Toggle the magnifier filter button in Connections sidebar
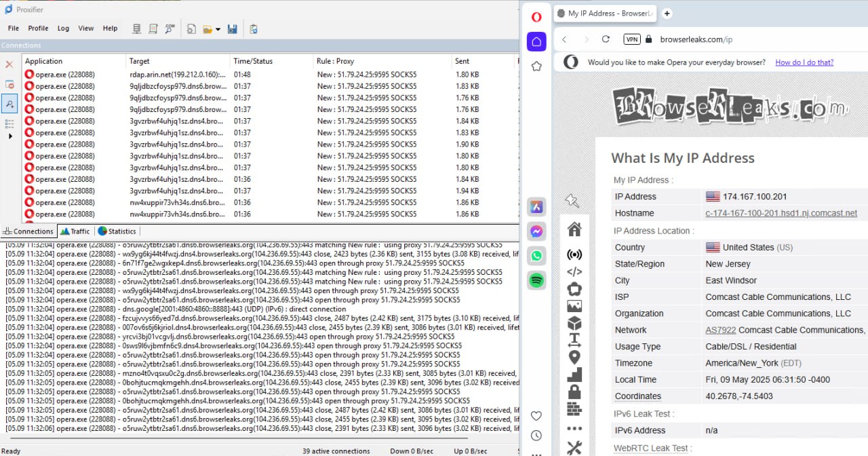 click(x=9, y=103)
